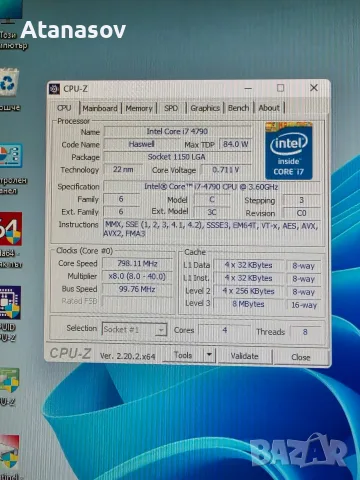Select the Level 3 '16-way' value

304,305
